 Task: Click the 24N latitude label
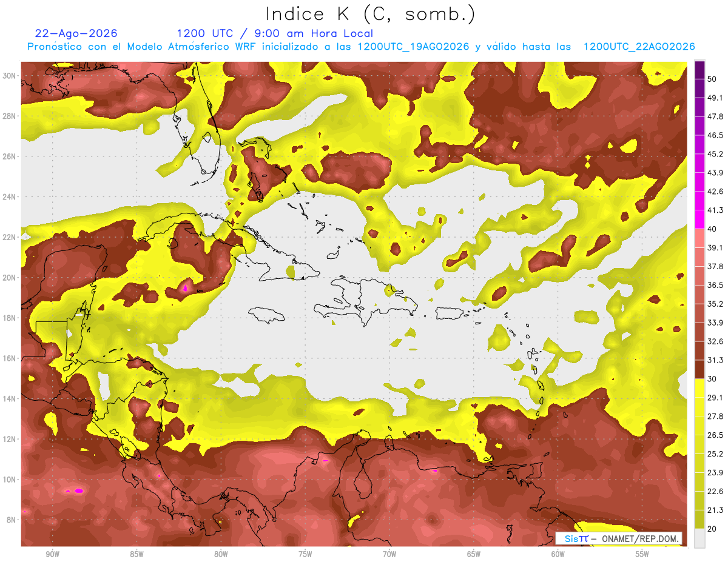(10, 197)
